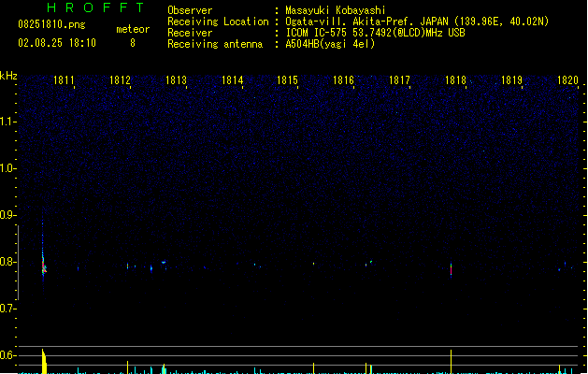The height and width of the screenshot is (374, 588).
Task: Click the 1.1 kHz frequency label
Action: [x=7, y=122]
